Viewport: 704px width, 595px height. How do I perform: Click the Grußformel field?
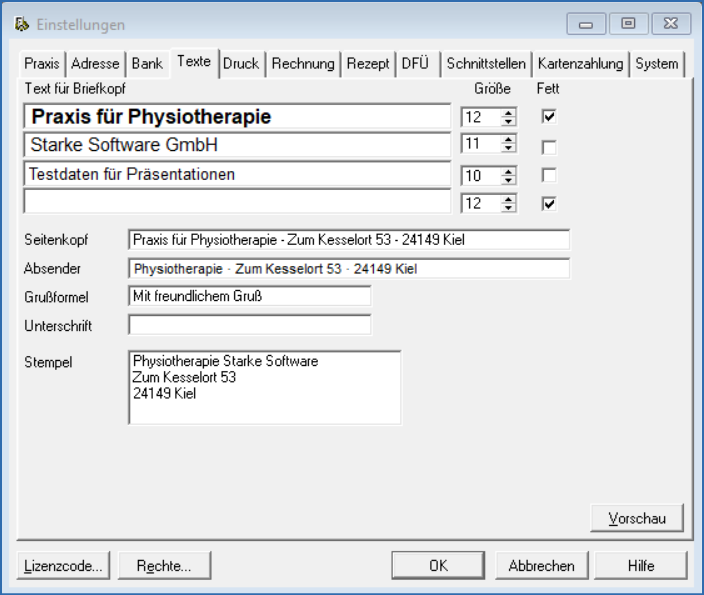pos(250,296)
